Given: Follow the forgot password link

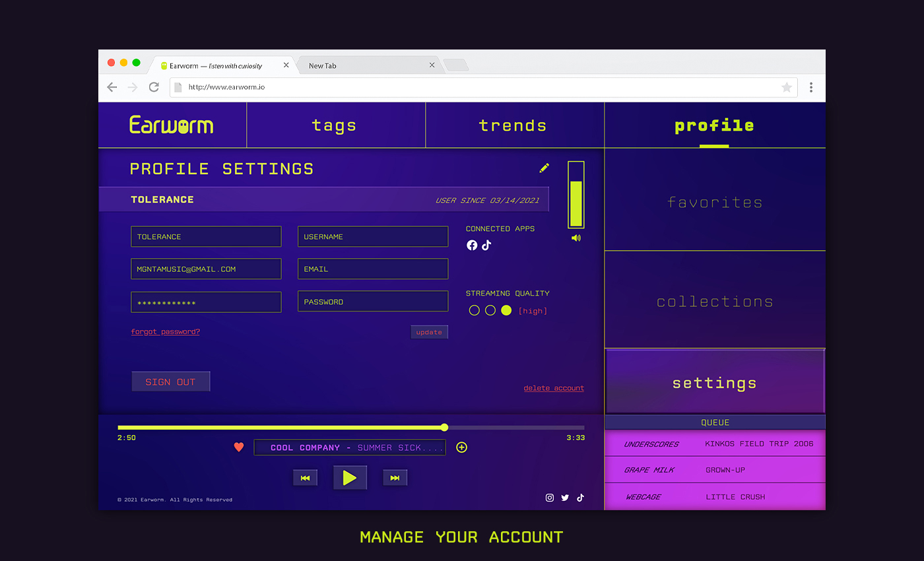Looking at the screenshot, I should [x=166, y=331].
